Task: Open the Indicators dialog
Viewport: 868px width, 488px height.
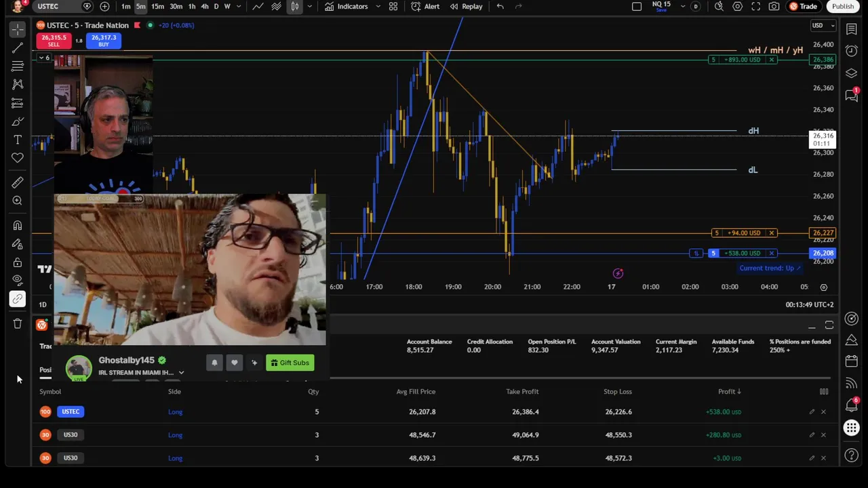Action: tap(347, 6)
